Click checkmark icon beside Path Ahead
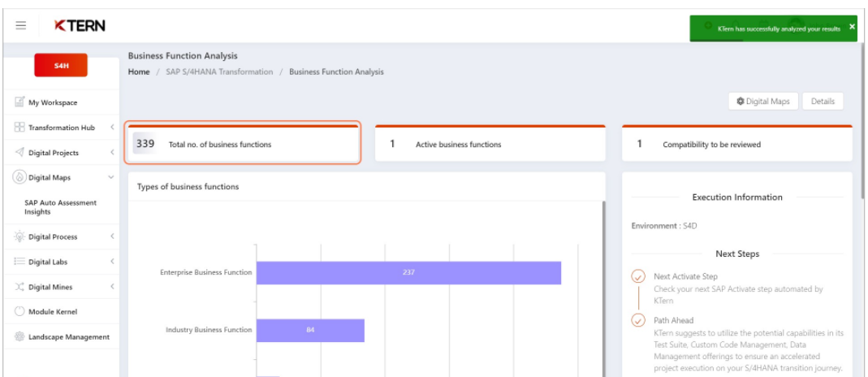 [638, 321]
